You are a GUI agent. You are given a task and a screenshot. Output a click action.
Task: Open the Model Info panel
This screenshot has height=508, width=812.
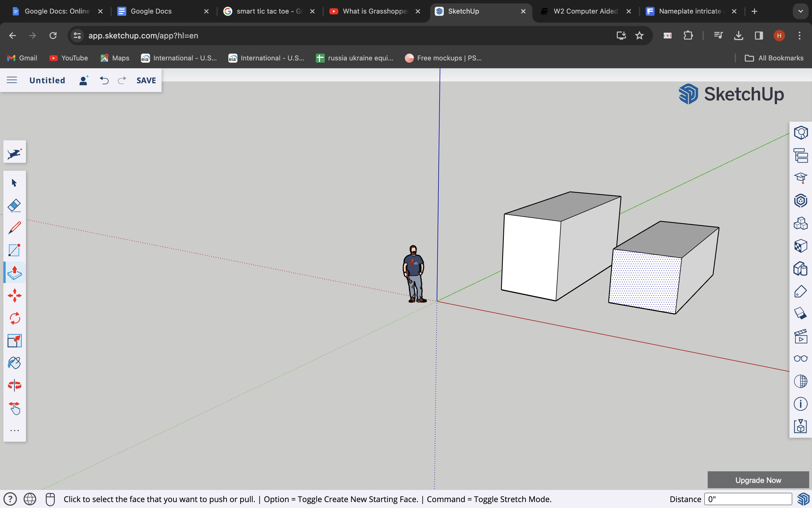click(801, 404)
